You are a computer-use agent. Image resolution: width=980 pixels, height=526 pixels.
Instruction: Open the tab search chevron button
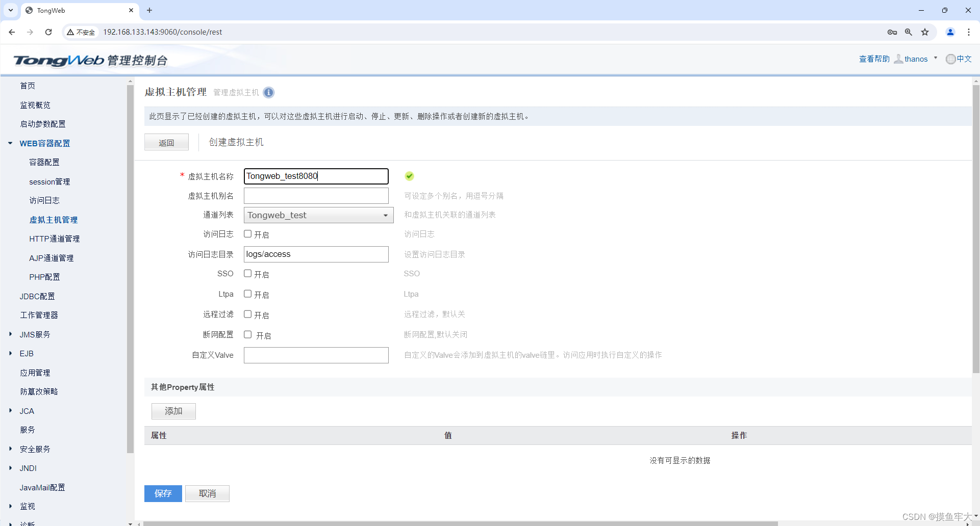click(x=10, y=10)
